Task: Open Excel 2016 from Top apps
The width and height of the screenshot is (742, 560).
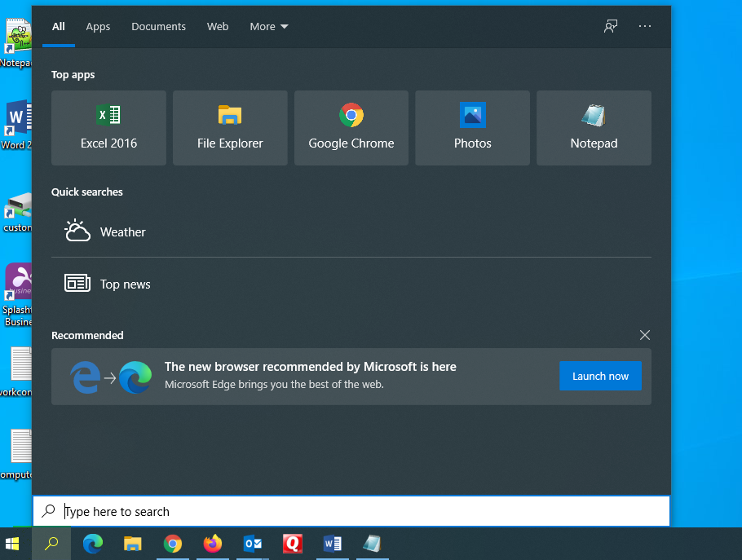Action: [108, 128]
